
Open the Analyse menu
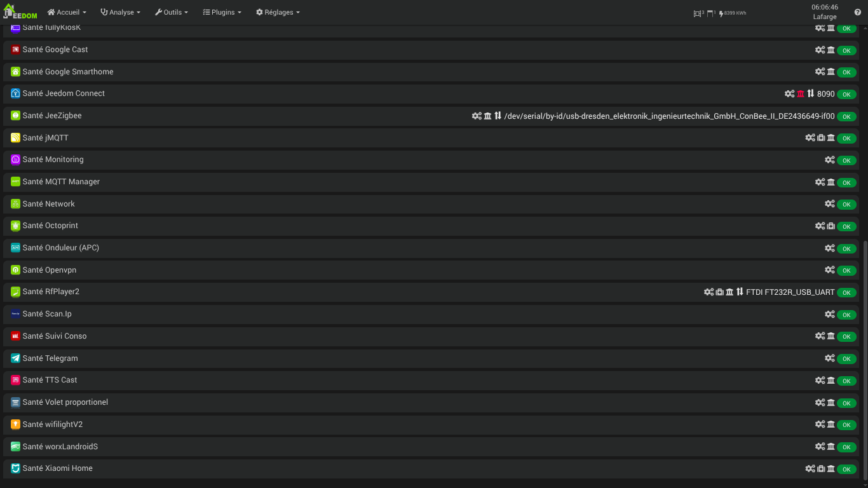(x=120, y=12)
